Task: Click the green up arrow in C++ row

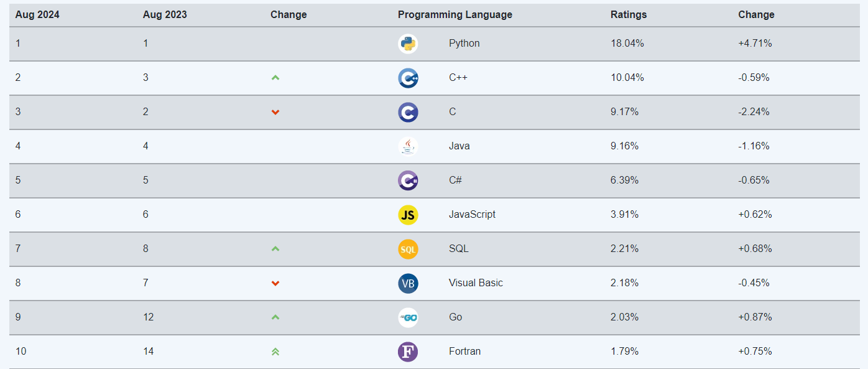Action: (275, 78)
